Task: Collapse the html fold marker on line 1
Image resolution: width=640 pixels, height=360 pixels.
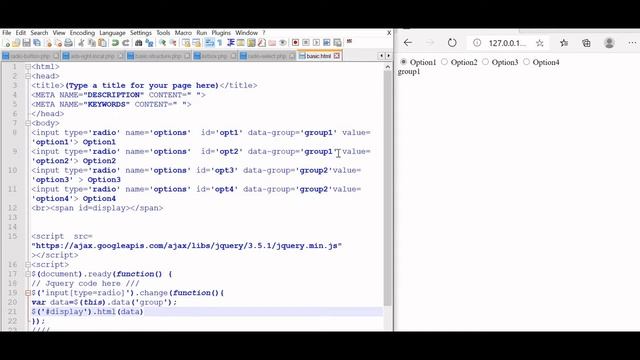Action: pyautogui.click(x=28, y=67)
